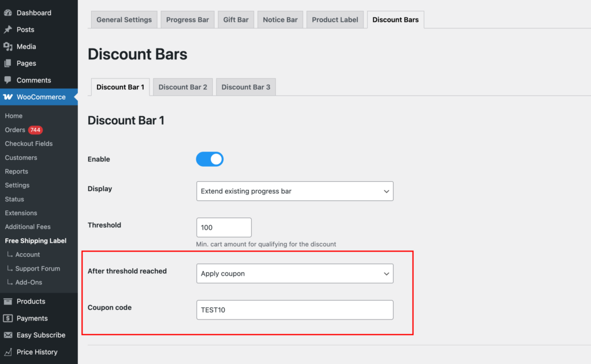Click inside the Coupon code field

294,310
